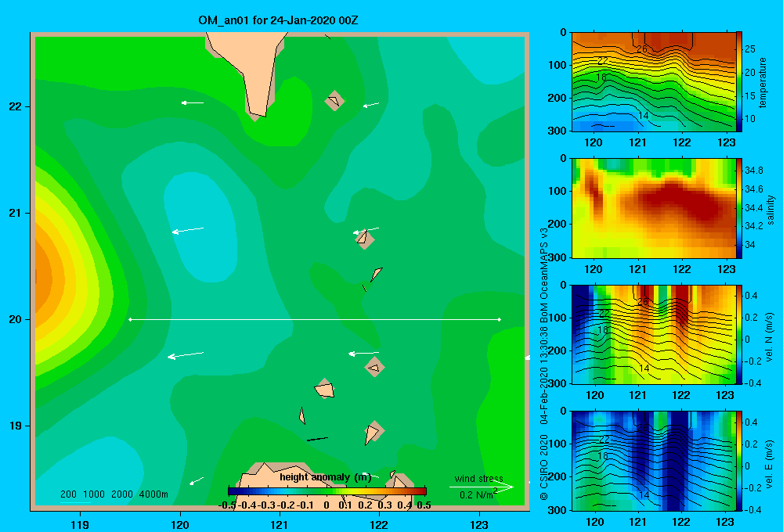Click the vertical 'salinity' axis label
Viewport: 783px width, 532px height.
[770, 209]
